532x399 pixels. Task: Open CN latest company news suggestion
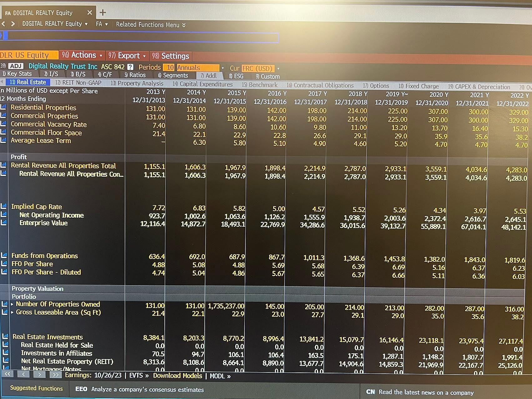[419, 392]
